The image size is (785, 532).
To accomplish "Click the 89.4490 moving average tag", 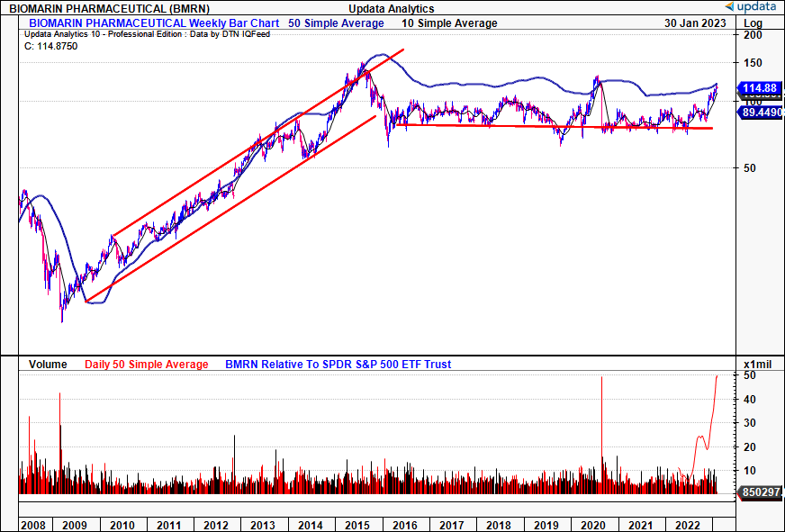I will (761, 113).
